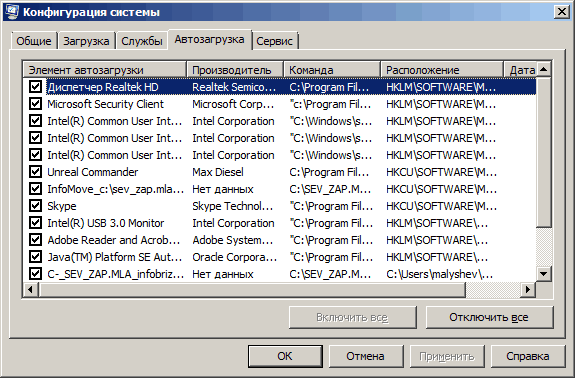Select the Adobe Reader and Acrob... entry
This screenshot has width=575, height=378.
[114, 240]
